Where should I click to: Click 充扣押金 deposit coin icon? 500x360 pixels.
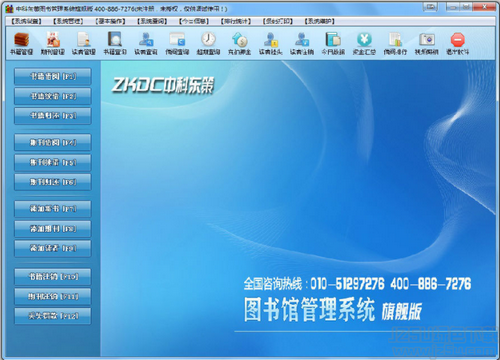coord(239,43)
